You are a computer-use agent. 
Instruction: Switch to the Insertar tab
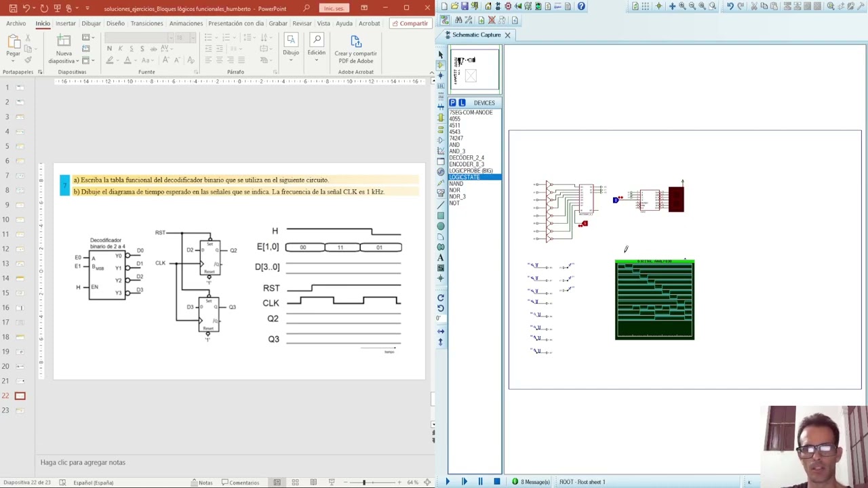pyautogui.click(x=65, y=23)
